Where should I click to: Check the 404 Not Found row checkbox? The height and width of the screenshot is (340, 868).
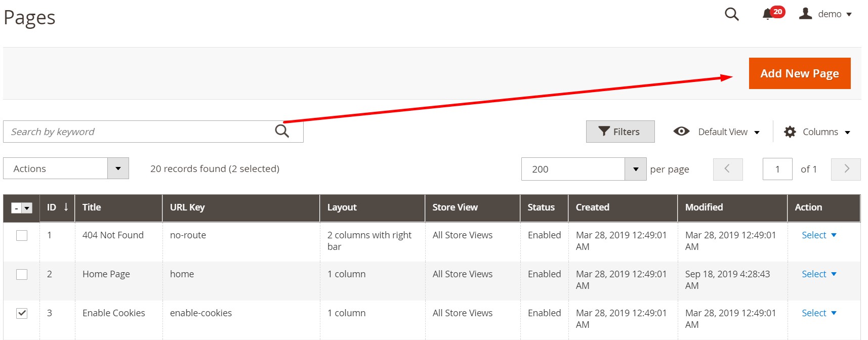coord(22,235)
